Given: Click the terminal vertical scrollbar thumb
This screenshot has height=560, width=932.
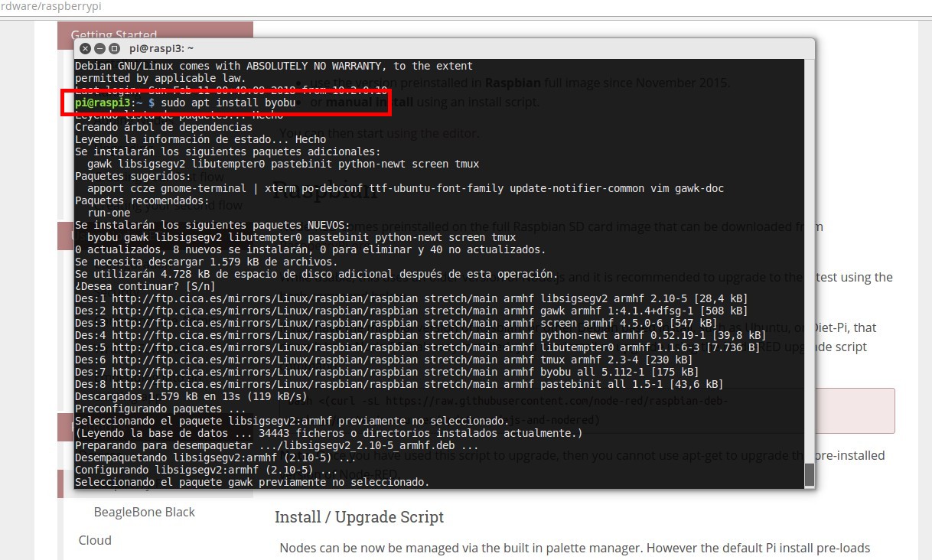Looking at the screenshot, I should click(810, 474).
